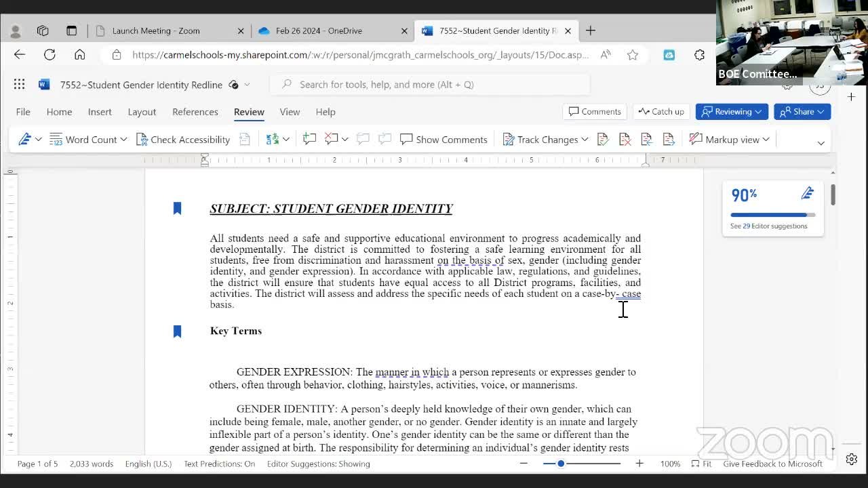The image size is (868, 488).
Task: Click the New Comment icon
Action: tap(309, 139)
